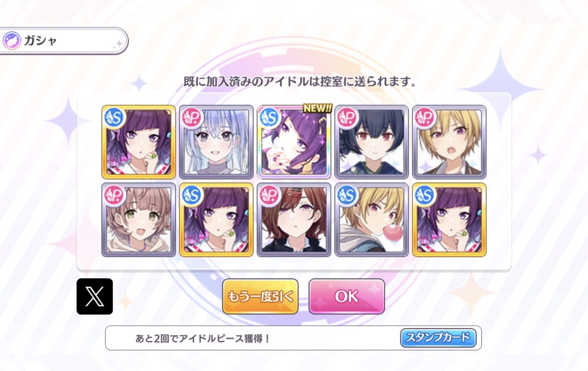Click the gacha logo icon beside ガシャ
588x371 pixels.
point(12,41)
